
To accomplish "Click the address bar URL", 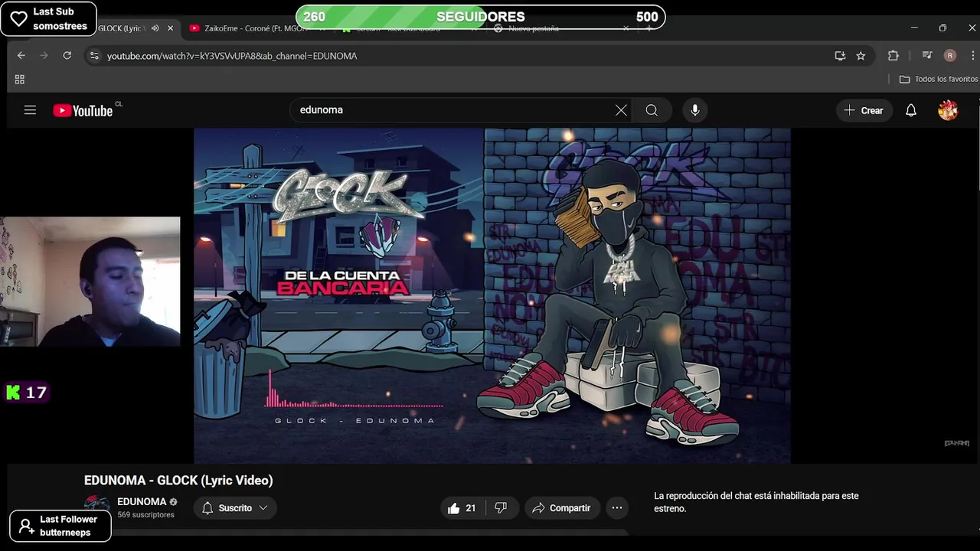I will [232, 56].
